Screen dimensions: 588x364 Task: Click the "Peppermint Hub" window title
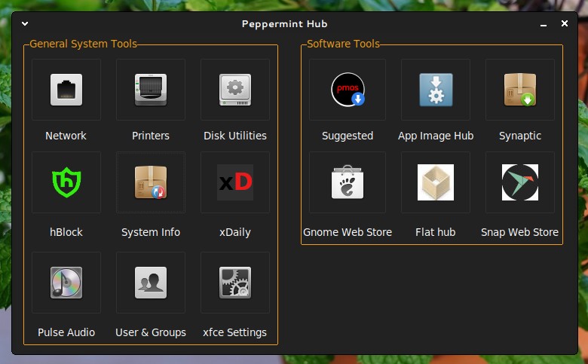285,24
